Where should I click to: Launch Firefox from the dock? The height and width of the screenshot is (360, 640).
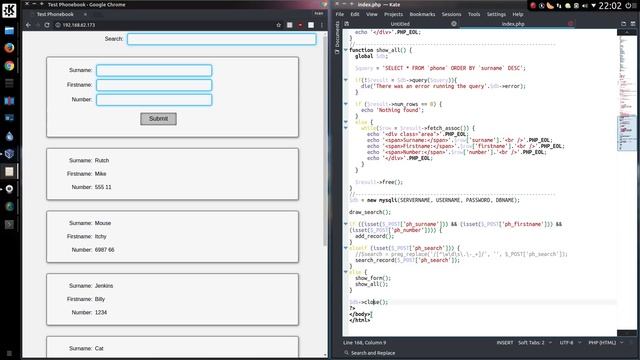pyautogui.click(x=9, y=48)
